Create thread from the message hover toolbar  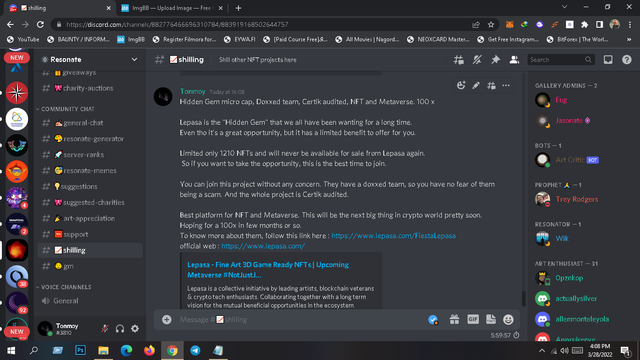tap(491, 85)
